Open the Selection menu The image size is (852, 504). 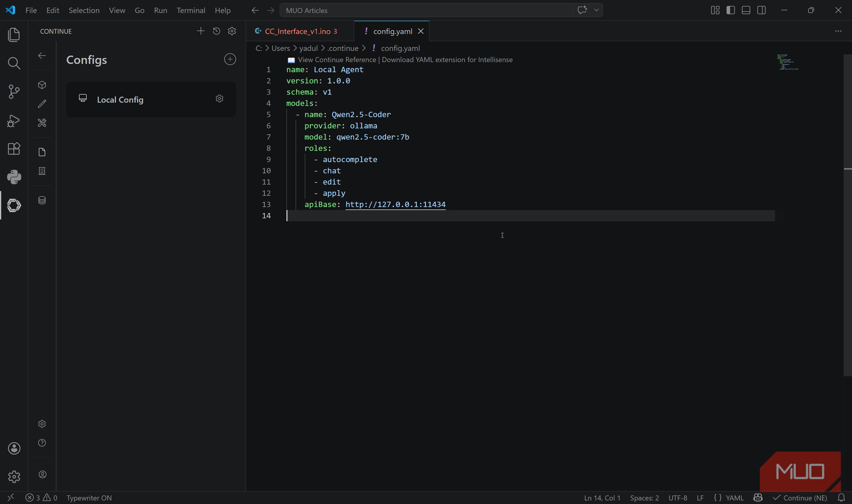(84, 11)
